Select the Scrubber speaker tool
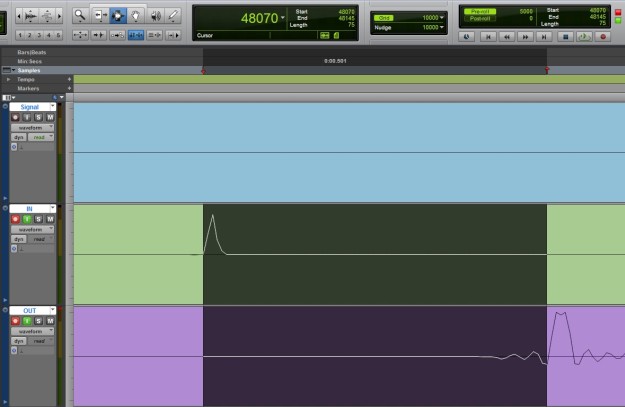The image size is (625, 407). tap(155, 16)
